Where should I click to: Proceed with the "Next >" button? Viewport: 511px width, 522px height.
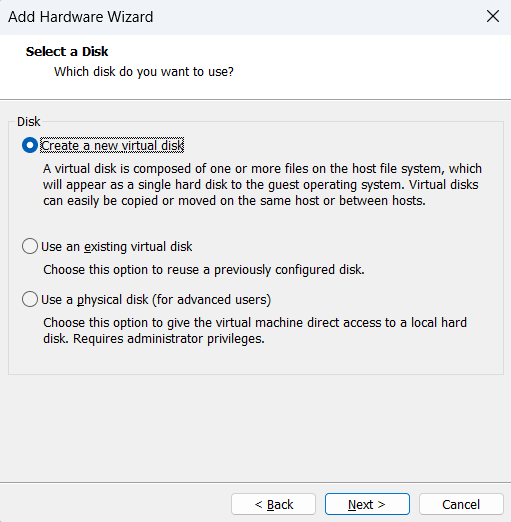pyautogui.click(x=367, y=504)
